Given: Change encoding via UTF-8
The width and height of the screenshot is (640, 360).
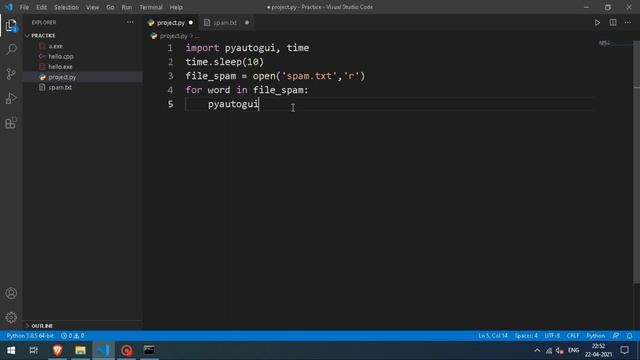Looking at the screenshot, I should (552, 336).
